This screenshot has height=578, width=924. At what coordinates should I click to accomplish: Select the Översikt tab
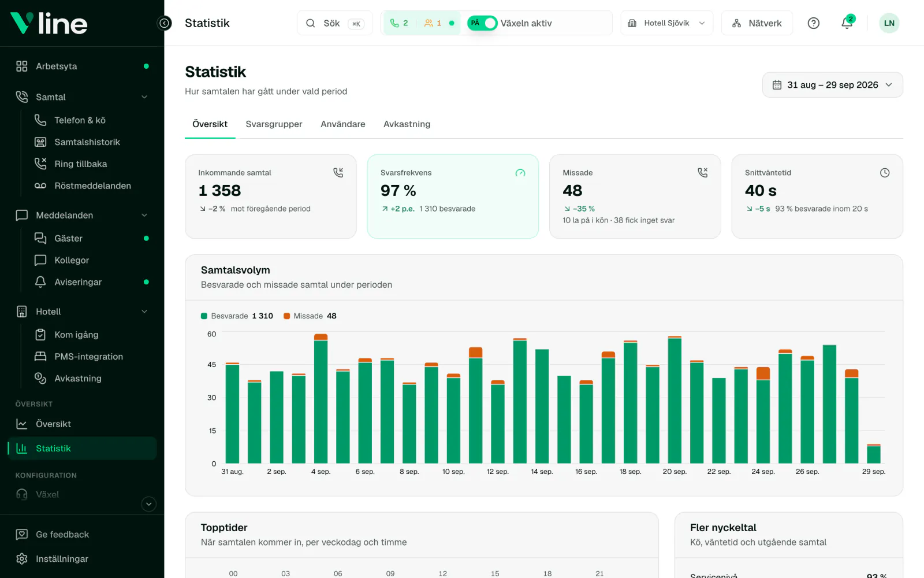coord(210,124)
